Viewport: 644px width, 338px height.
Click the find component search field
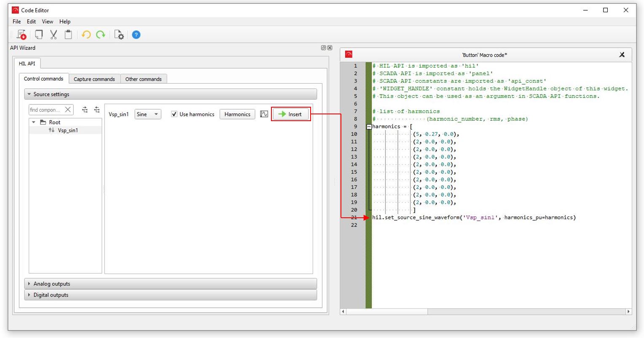(46, 110)
